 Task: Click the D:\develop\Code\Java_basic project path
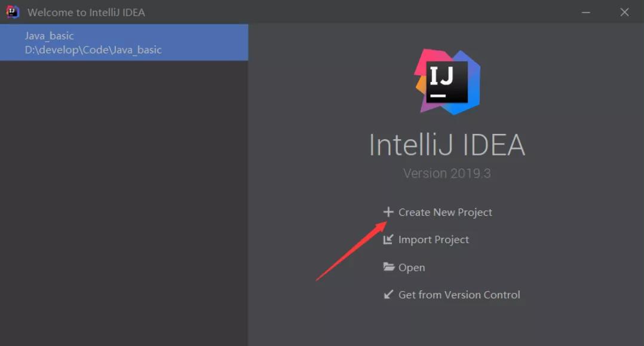coord(93,50)
